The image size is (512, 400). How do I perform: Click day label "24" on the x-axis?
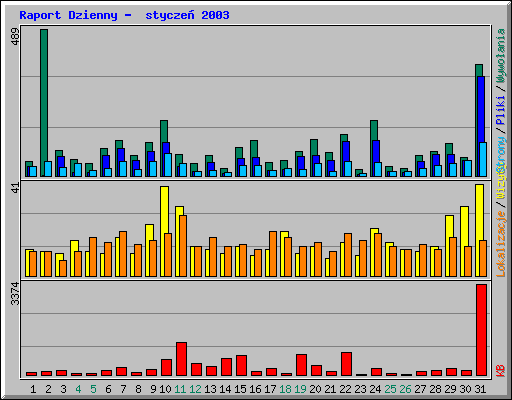375,389
